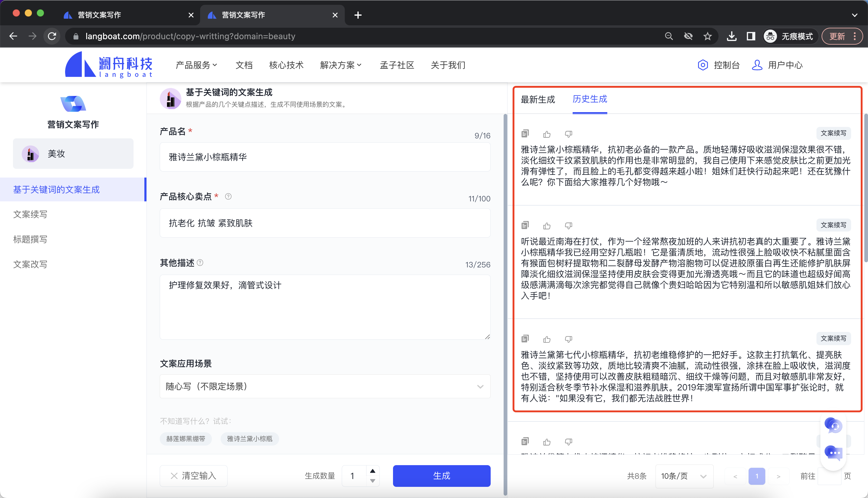This screenshot has width=868, height=498.
Task: Click the help icon beside 产品核心卖点
Action: tap(228, 196)
